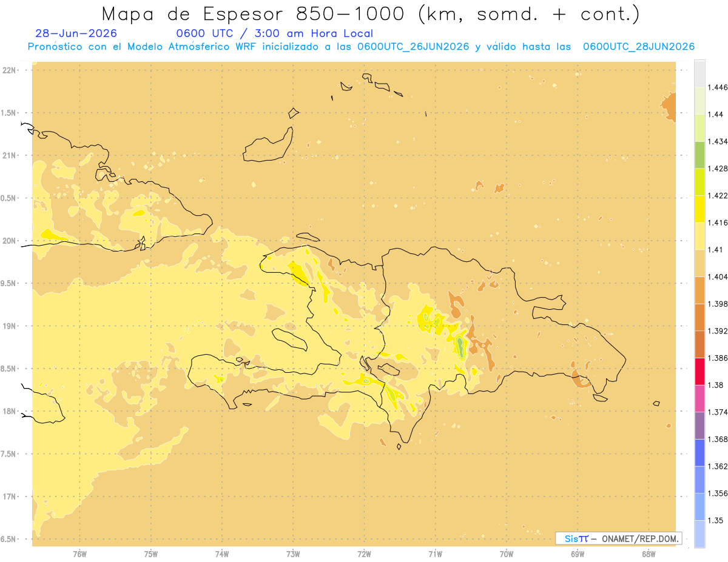This screenshot has height=562, width=728.
Task: Click the legend value '1.362'
Action: [x=717, y=466]
